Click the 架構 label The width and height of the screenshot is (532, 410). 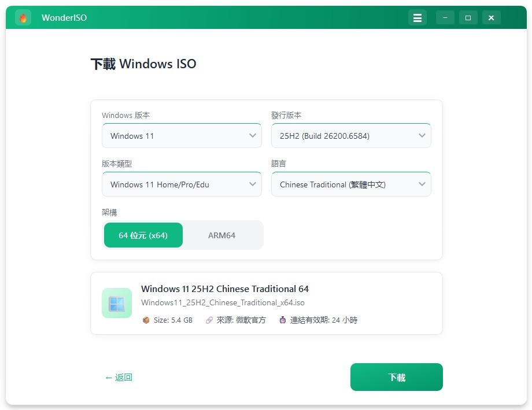click(109, 212)
